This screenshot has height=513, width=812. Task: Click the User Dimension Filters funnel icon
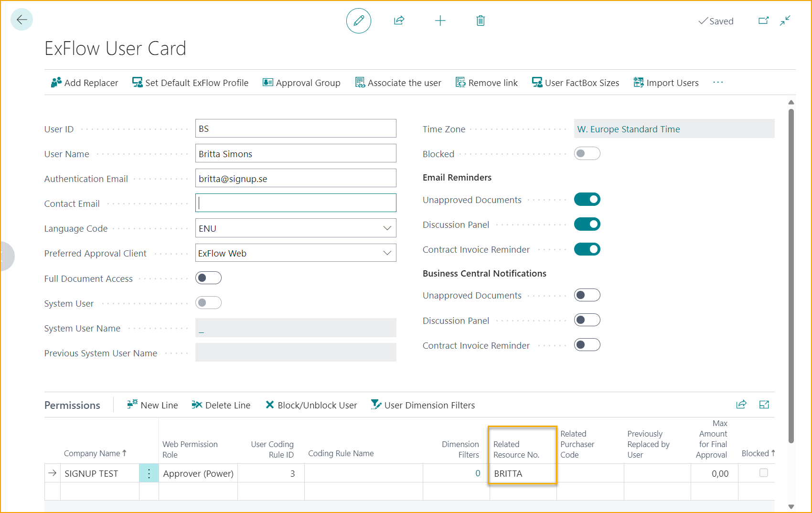click(x=376, y=405)
